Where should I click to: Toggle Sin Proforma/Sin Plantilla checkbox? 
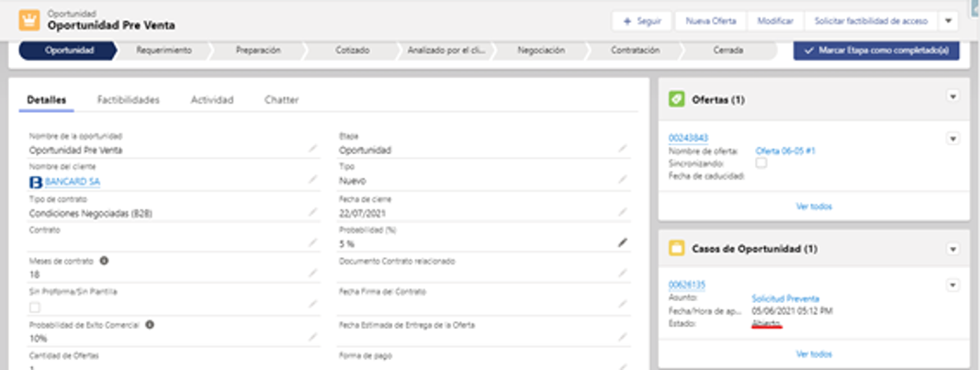pos(35,307)
